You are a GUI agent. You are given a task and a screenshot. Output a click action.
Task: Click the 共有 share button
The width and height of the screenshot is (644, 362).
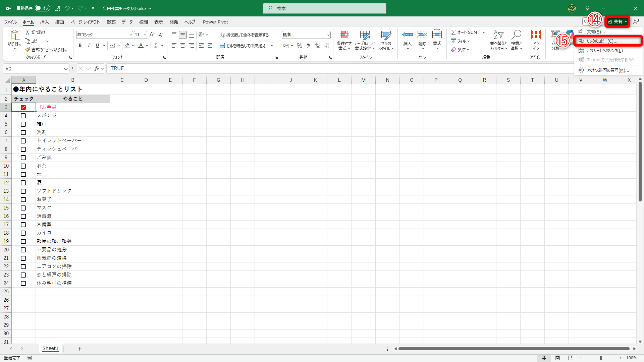[x=617, y=21]
